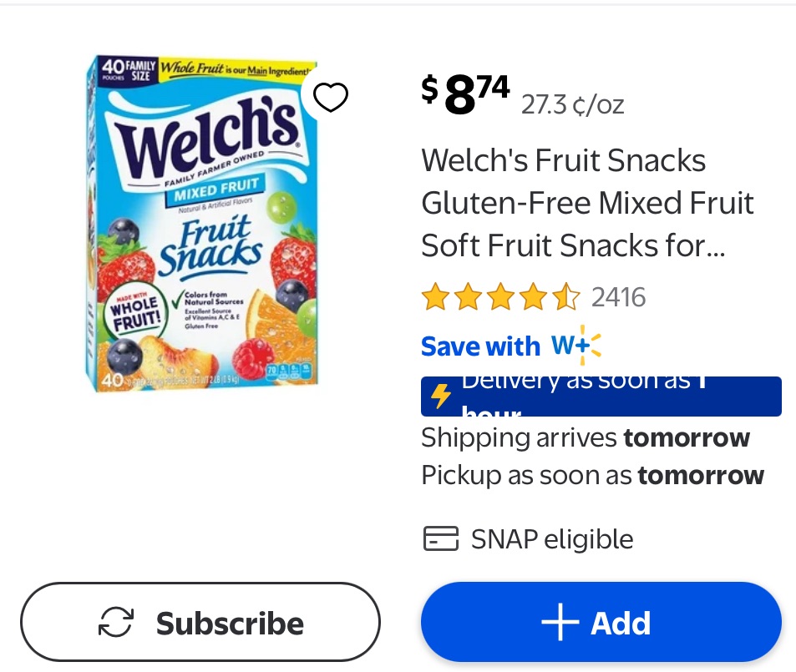Click the "Save with" text
796x672 pixels.
(480, 346)
